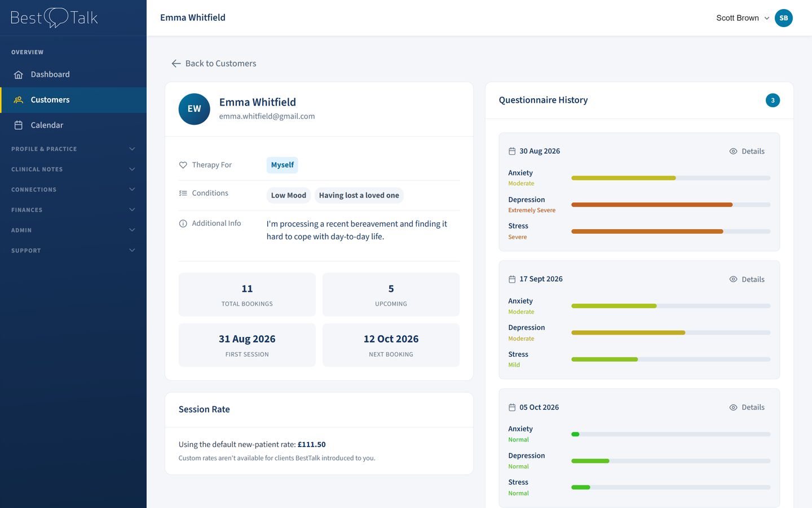This screenshot has height=508, width=812.
Task: Click the eye icon for 05 Oct 2026 entry
Action: (733, 408)
